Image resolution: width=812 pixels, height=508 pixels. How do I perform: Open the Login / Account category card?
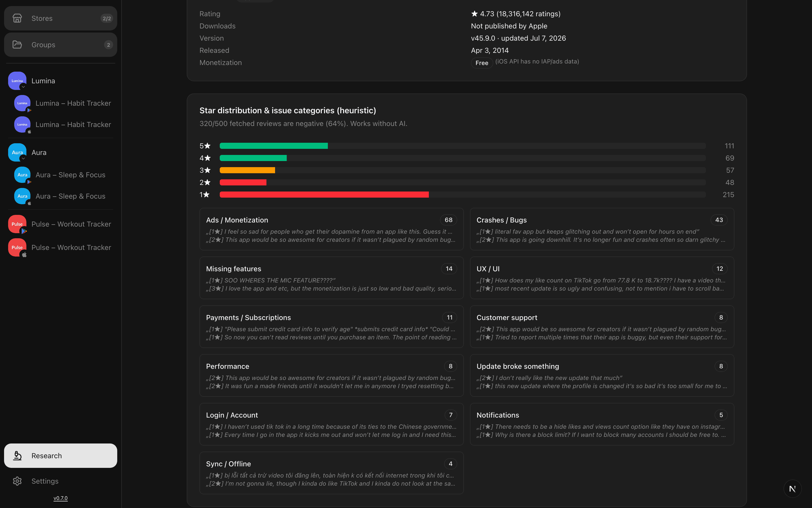coord(331,424)
